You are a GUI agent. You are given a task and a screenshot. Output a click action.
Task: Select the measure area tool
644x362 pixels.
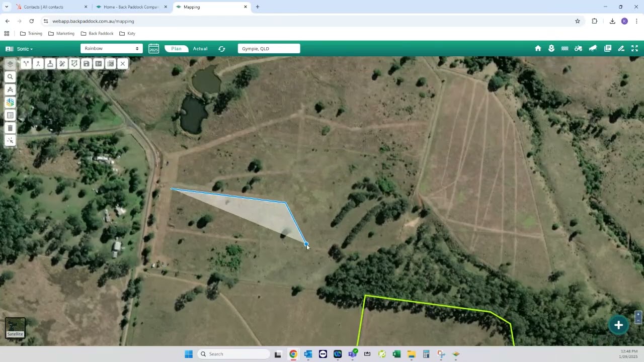click(110, 64)
